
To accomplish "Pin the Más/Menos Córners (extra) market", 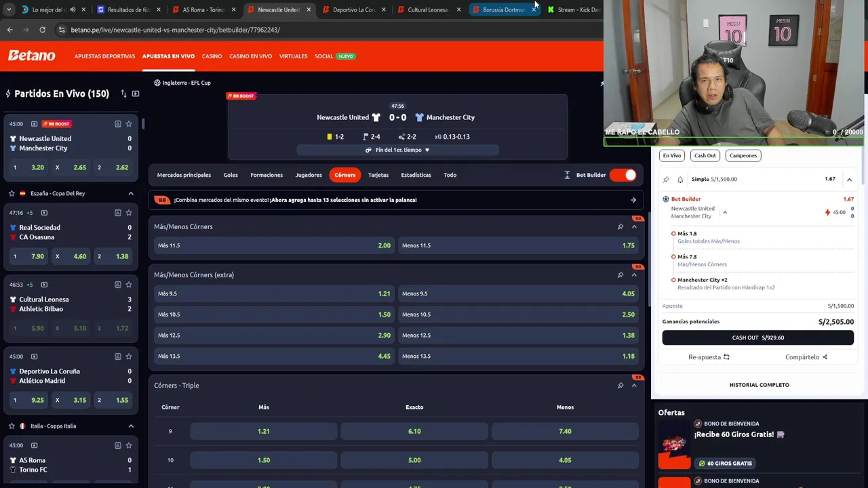I will pos(620,274).
